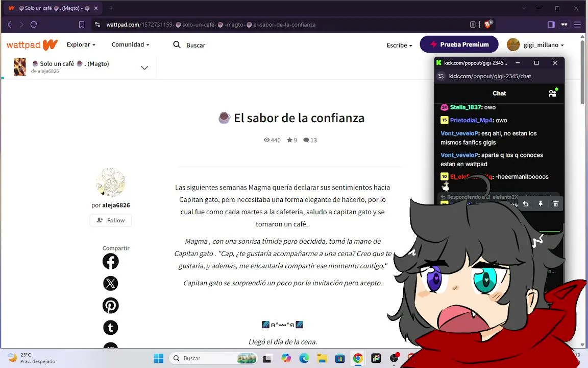
Task: Open the Escribe dropdown menu
Action: (x=399, y=45)
